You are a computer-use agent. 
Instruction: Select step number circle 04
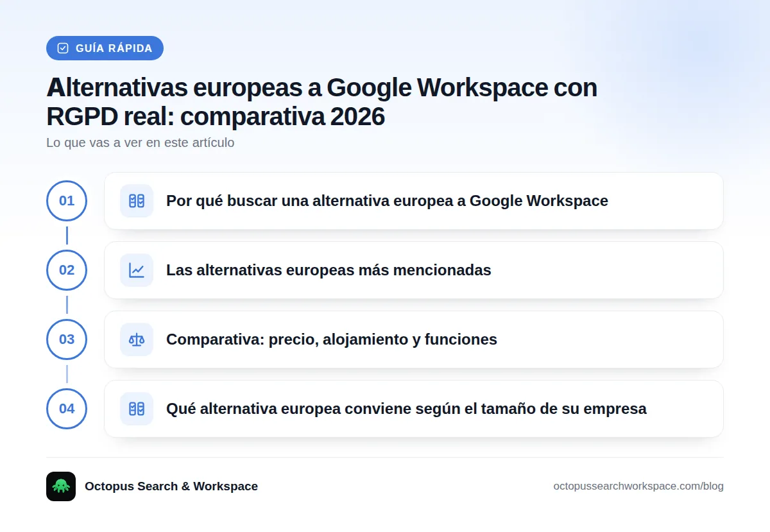click(x=67, y=409)
